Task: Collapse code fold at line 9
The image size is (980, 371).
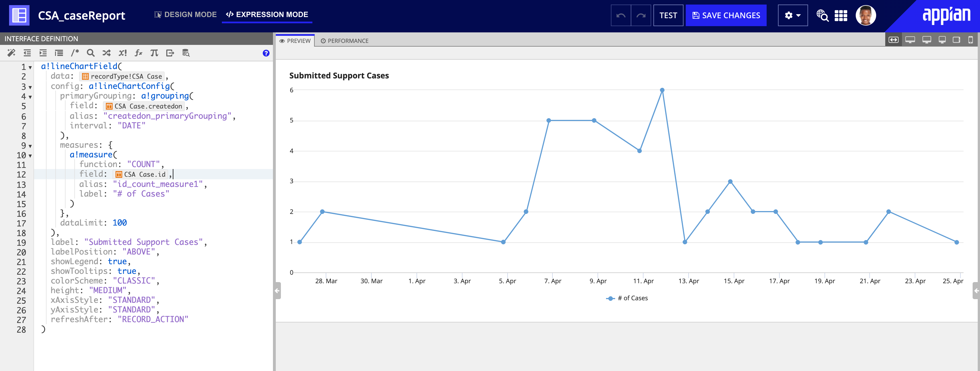Action: (x=30, y=146)
